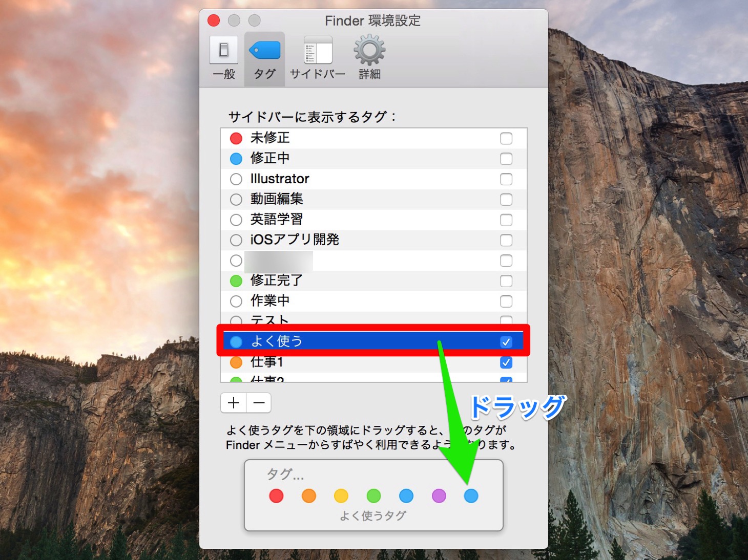
Task: Click the red favorite tag swatch
Action: coord(276,496)
